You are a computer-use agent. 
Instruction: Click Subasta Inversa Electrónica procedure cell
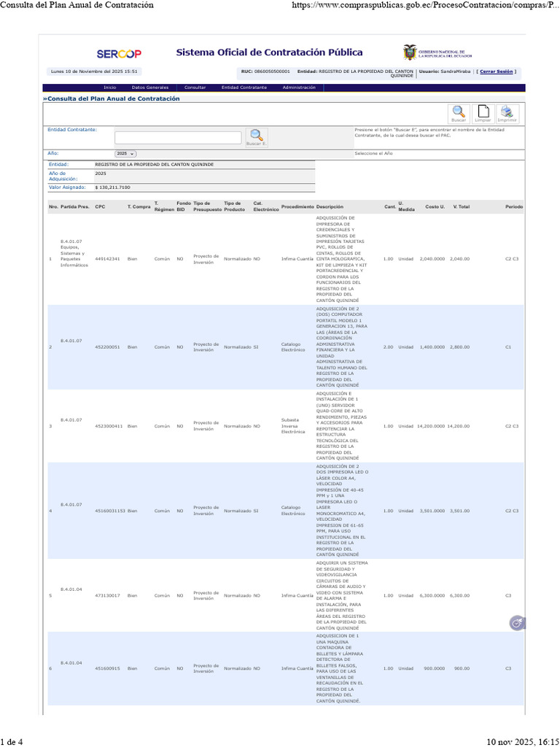point(293,426)
